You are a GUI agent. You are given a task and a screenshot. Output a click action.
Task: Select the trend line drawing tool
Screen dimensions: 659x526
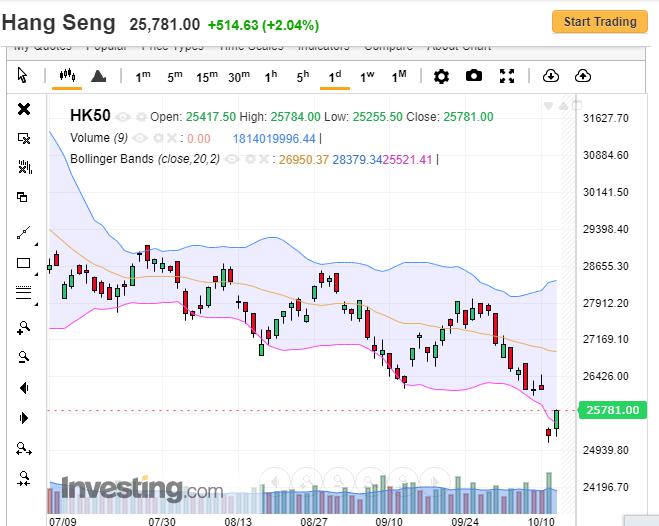click(x=24, y=233)
